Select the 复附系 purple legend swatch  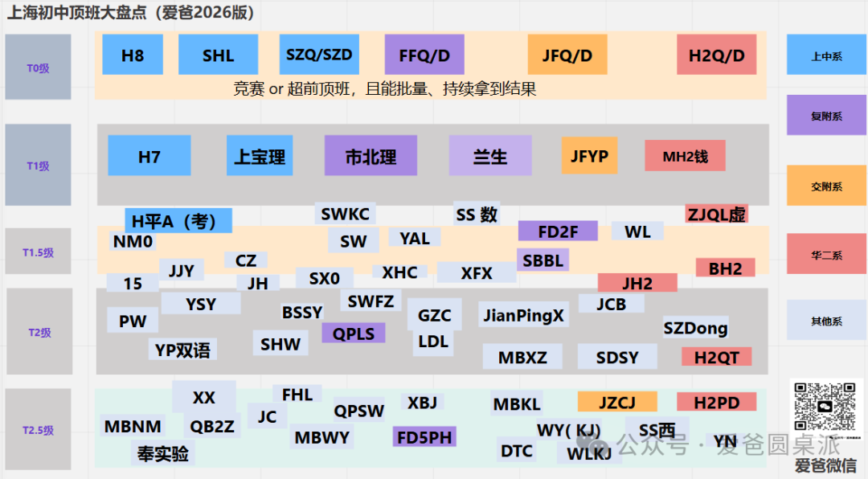pyautogui.click(x=826, y=115)
